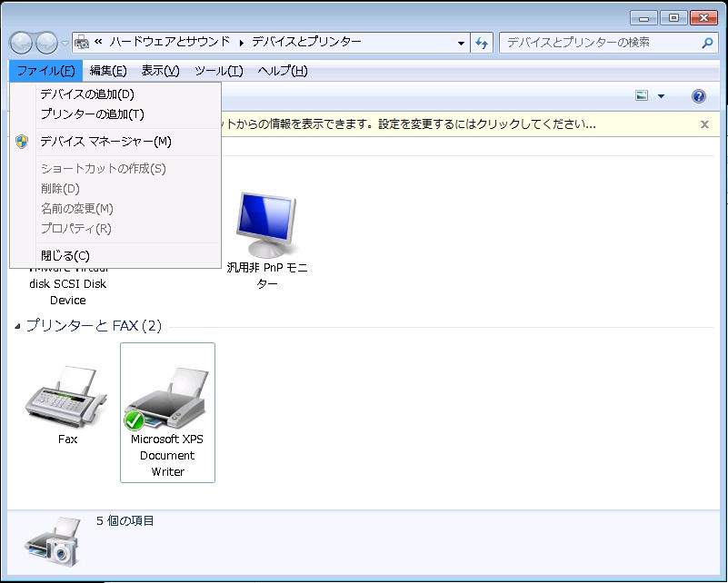Select the generic non-PnP monitor icon
The height and width of the screenshot is (583, 728).
267,225
